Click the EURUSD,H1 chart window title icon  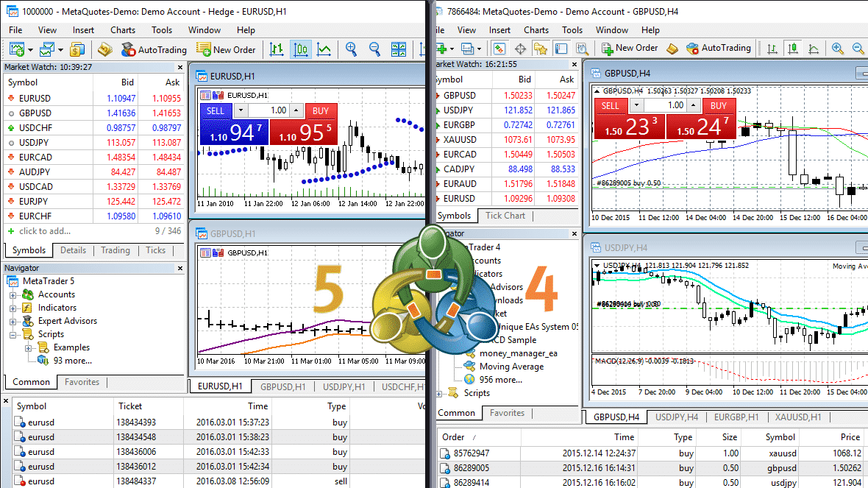[x=201, y=76]
